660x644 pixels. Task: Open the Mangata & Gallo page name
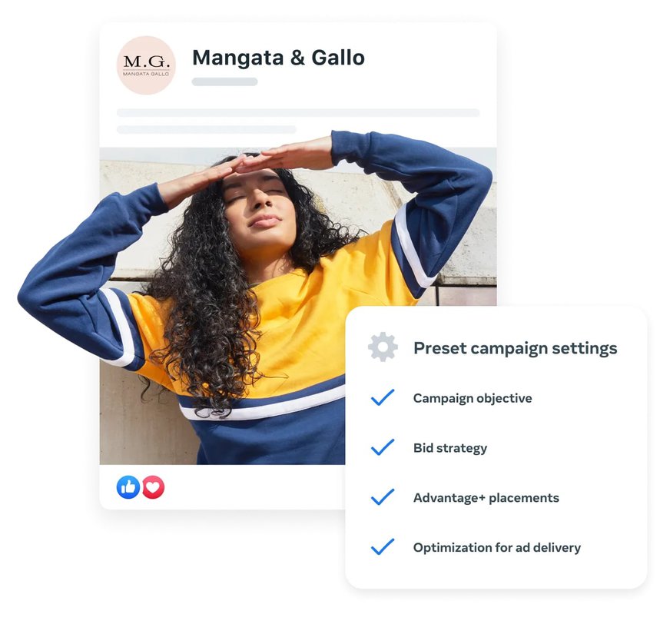click(278, 58)
